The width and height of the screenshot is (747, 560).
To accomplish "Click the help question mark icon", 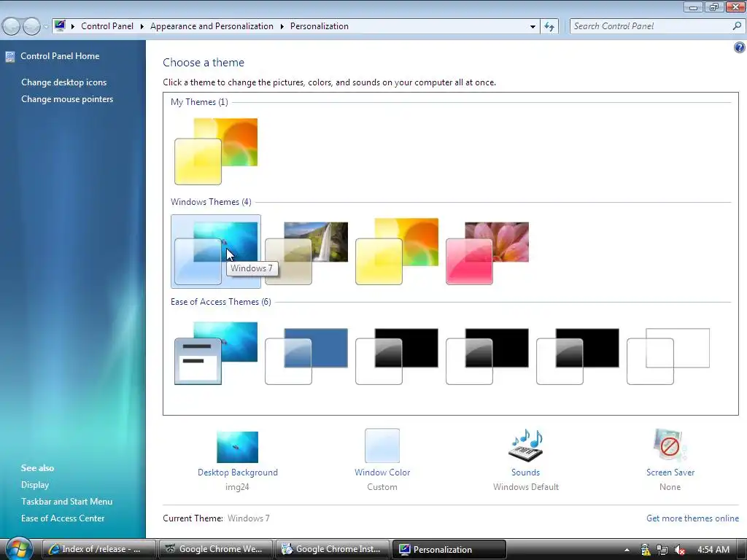I will [x=740, y=47].
